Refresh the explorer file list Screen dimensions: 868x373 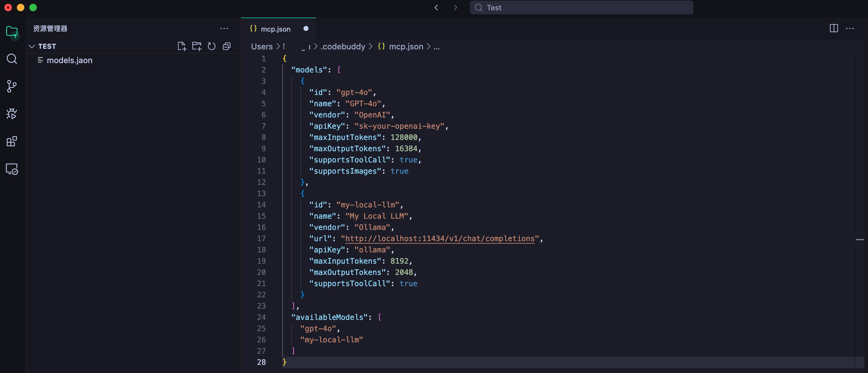pyautogui.click(x=212, y=46)
